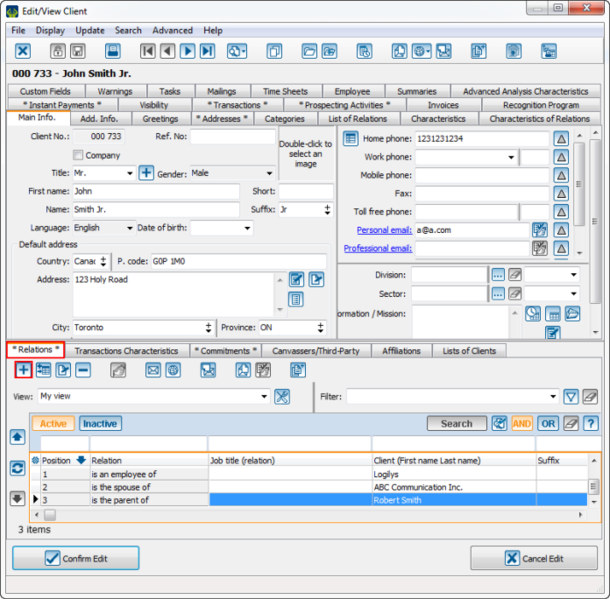Click into the Home phone field
Image resolution: width=610 pixels, height=599 pixels.
coord(482,139)
